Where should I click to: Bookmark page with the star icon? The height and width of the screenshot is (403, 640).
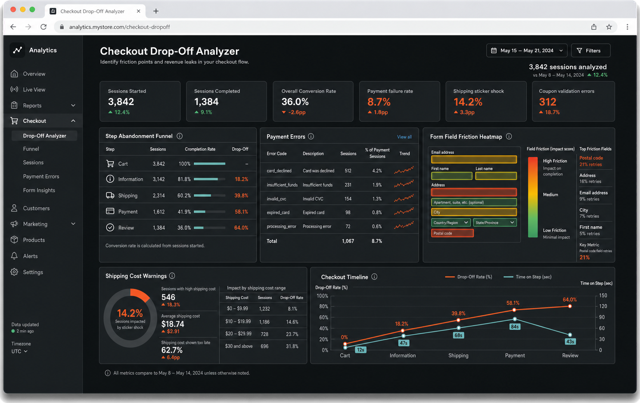(x=609, y=27)
